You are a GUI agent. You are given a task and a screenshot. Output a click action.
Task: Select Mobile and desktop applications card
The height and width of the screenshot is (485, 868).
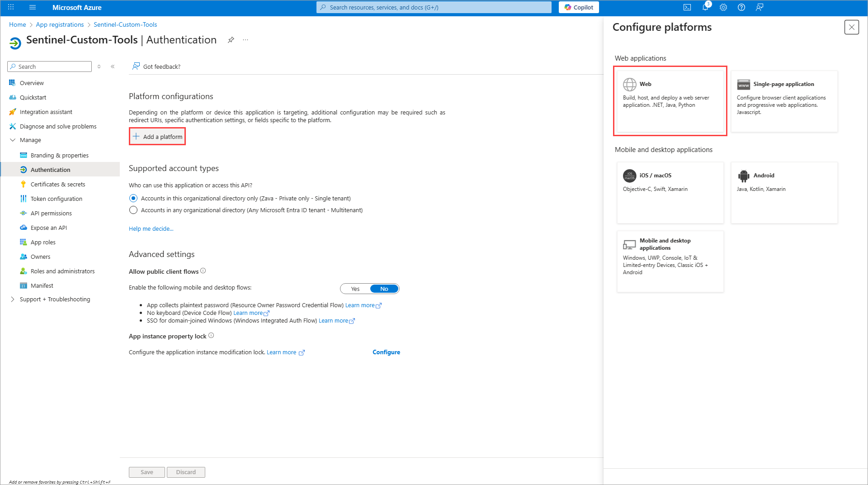pyautogui.click(x=670, y=261)
